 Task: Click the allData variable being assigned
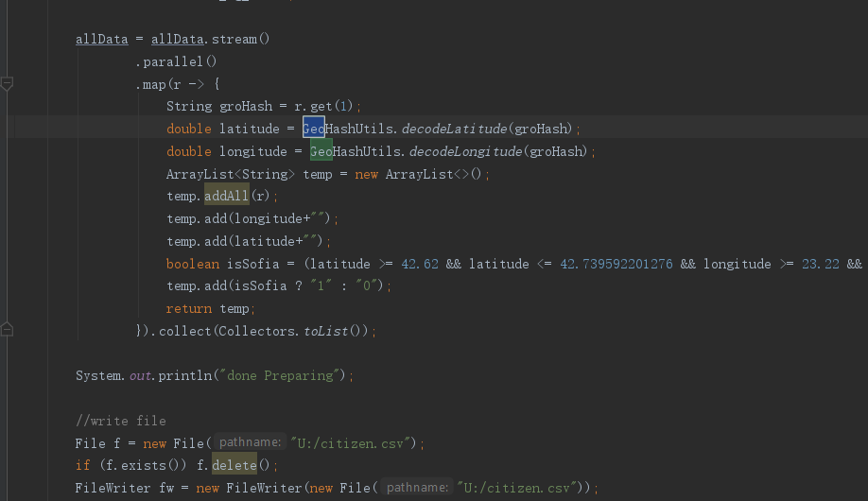102,40
